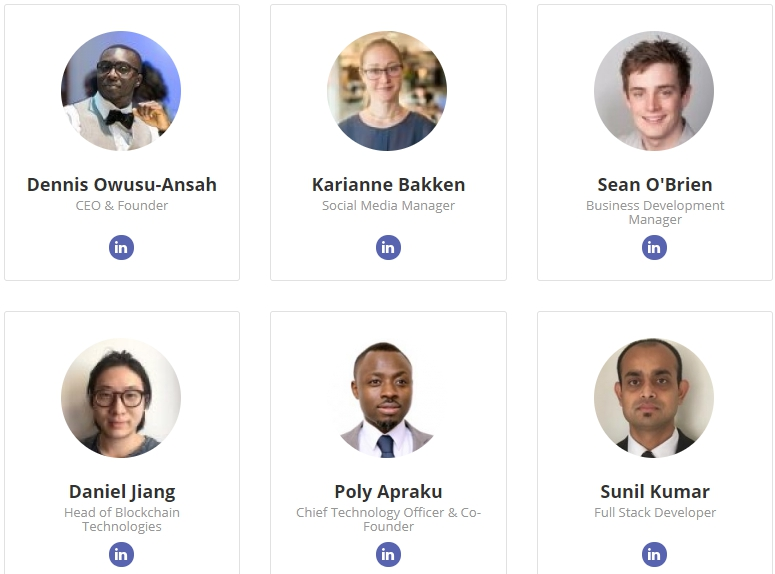The image size is (775, 574).
Task: Select the Karianne Bakken name heading
Action: click(x=388, y=184)
